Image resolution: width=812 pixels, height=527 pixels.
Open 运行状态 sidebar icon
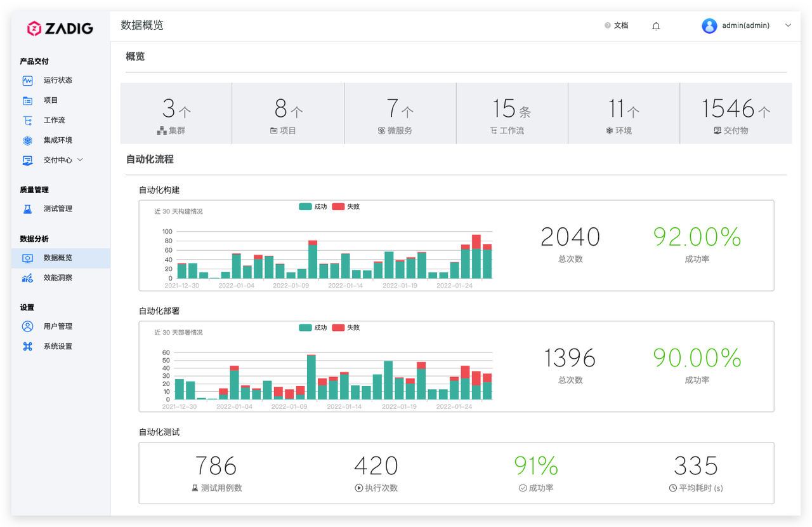(x=27, y=81)
